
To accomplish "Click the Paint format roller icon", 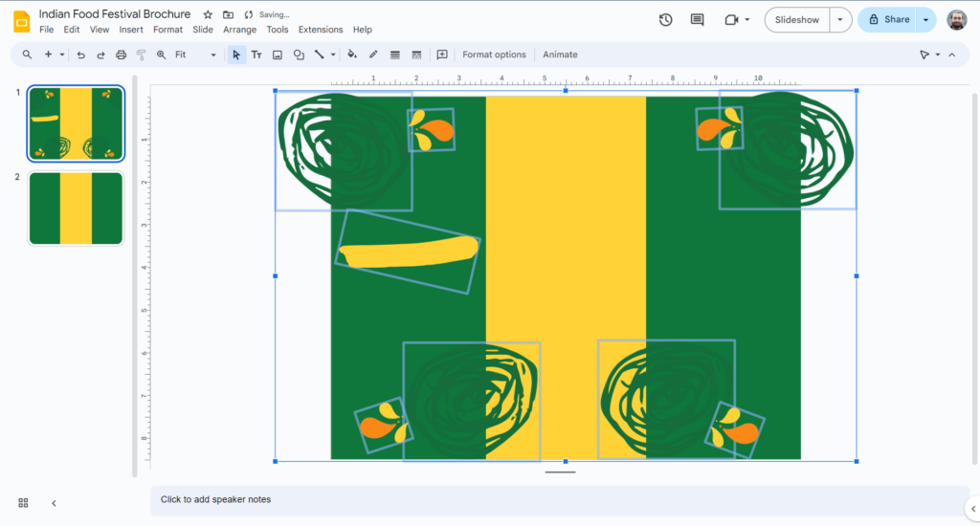I will pyautogui.click(x=141, y=55).
